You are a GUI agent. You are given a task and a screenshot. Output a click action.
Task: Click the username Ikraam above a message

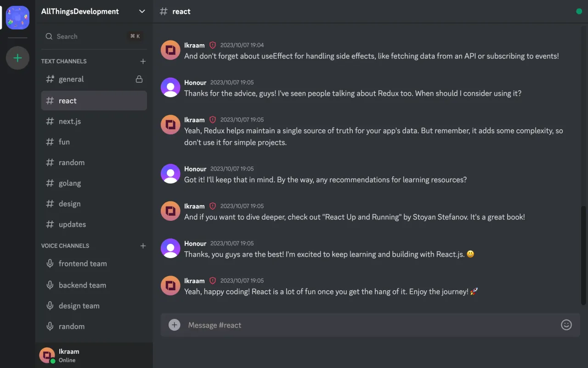194,45
